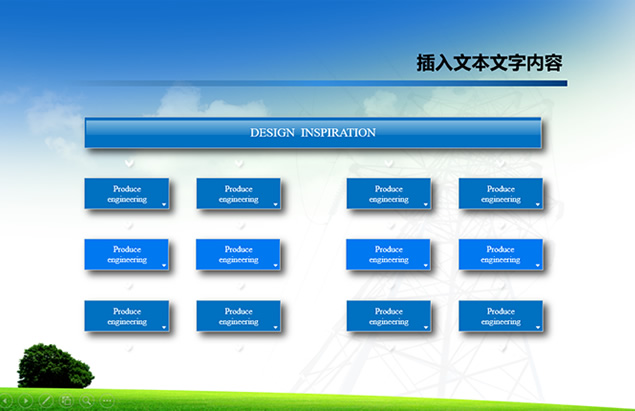This screenshot has height=411, width=635.
Task: Open the small arrow on middle-row first box
Action: tap(164, 266)
